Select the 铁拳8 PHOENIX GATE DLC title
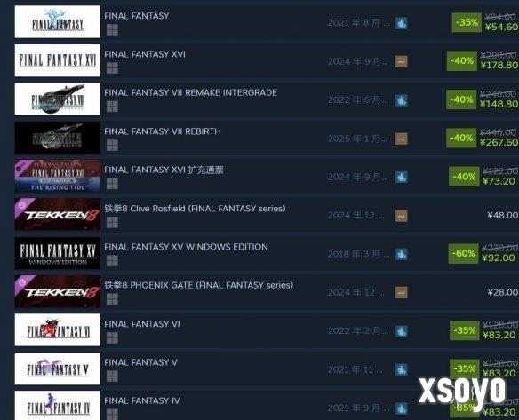 (x=198, y=285)
